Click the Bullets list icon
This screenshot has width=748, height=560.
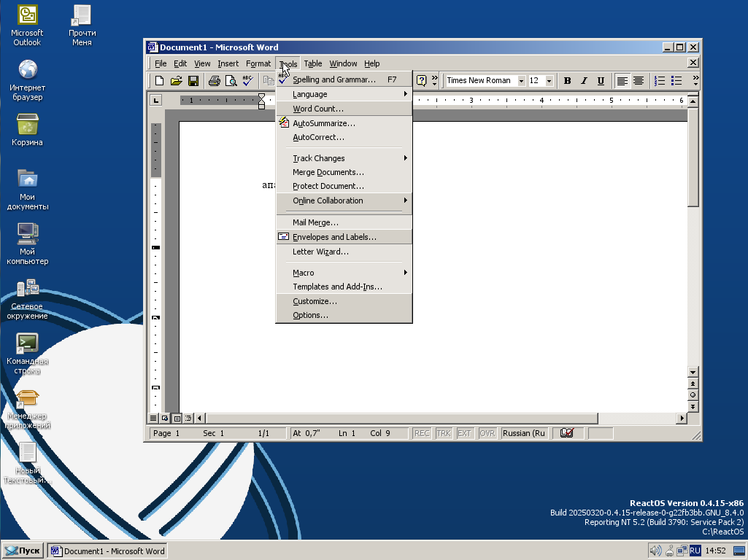click(x=676, y=81)
